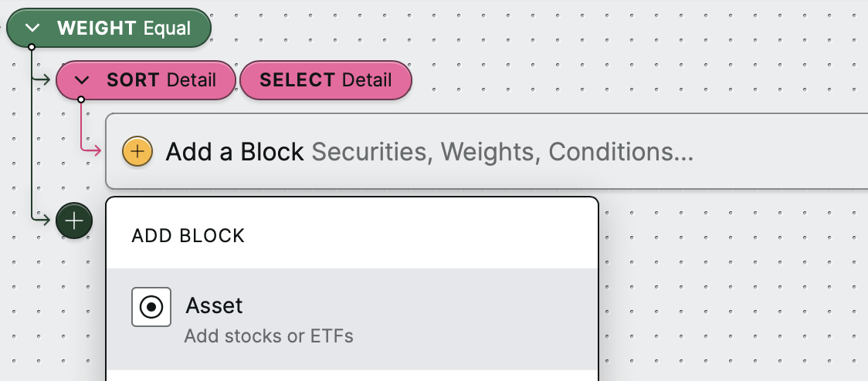Click the white connector node under the WEIGHT block
This screenshot has width=868, height=381.
(x=32, y=47)
